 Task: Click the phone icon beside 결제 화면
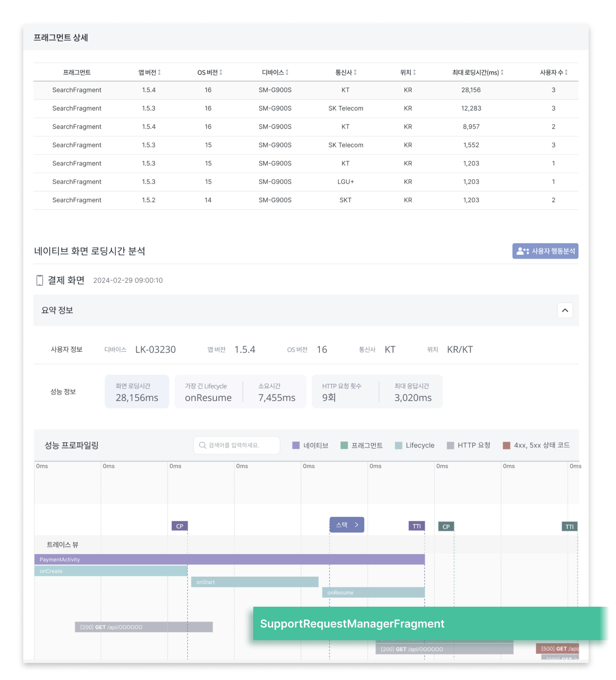(40, 280)
